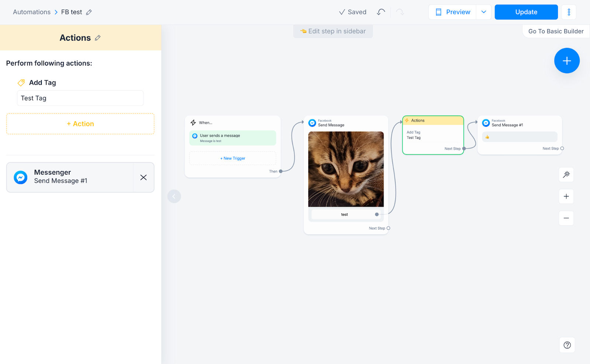
Task: Expand the Preview dropdown arrow
Action: coord(484,12)
